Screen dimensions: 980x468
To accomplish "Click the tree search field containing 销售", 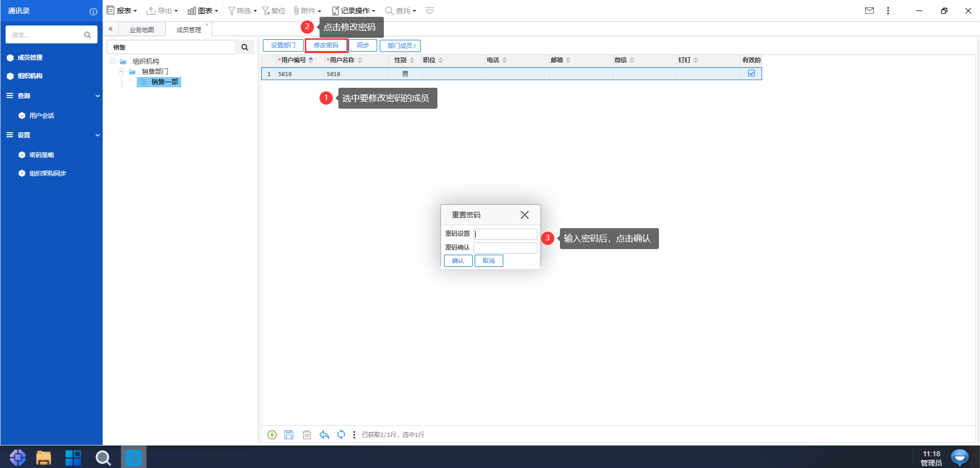I will coord(171,47).
